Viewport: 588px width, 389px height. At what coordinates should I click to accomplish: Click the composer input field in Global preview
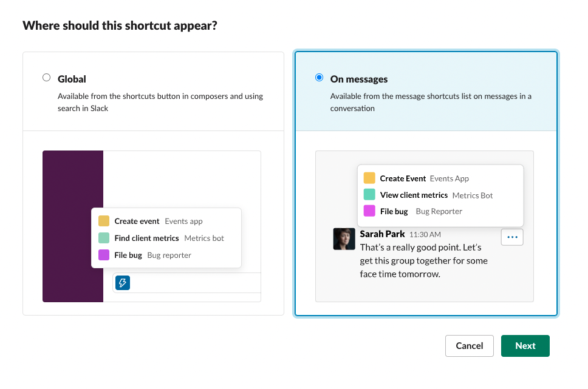coord(194,283)
